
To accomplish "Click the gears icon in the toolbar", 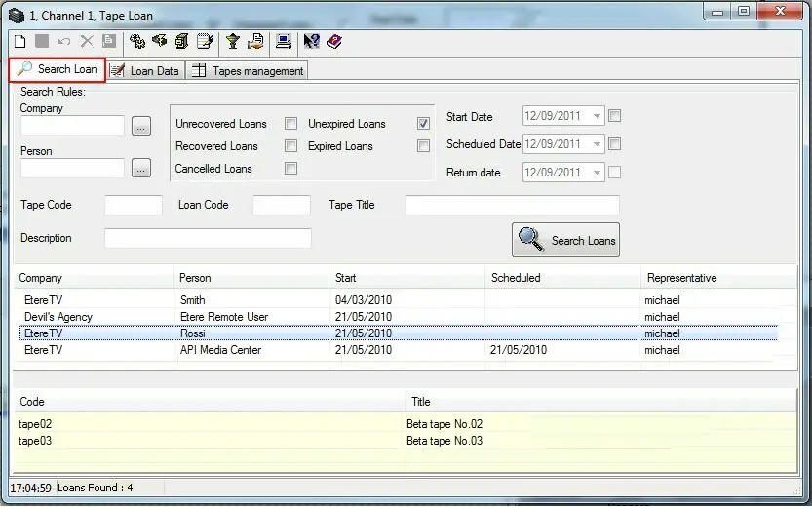I will pos(137,41).
